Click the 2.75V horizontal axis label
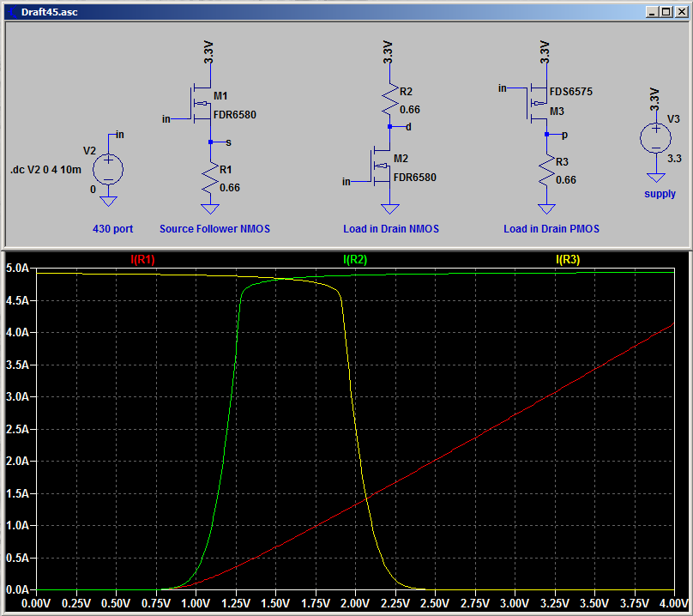Viewport: 693px width, 616px height. point(475,603)
